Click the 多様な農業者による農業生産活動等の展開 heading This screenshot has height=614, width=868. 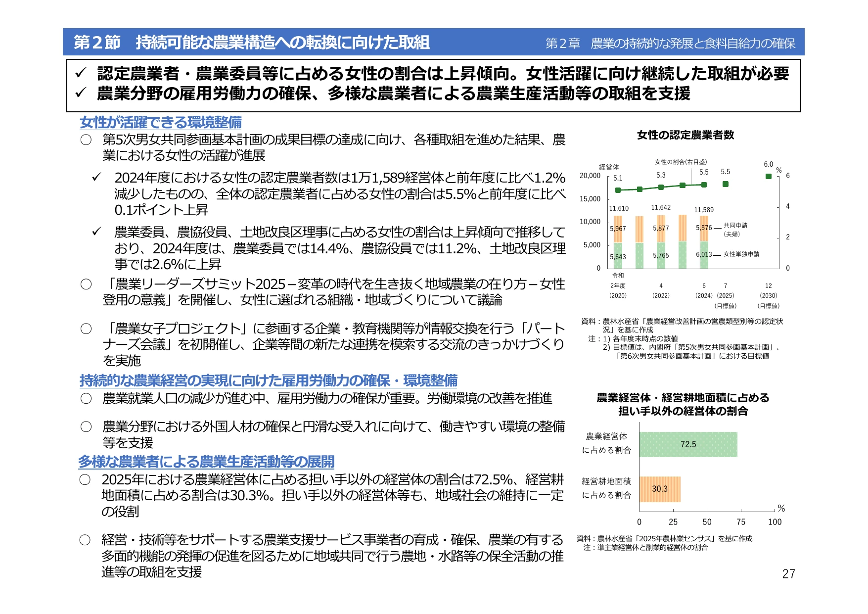pyautogui.click(x=206, y=462)
